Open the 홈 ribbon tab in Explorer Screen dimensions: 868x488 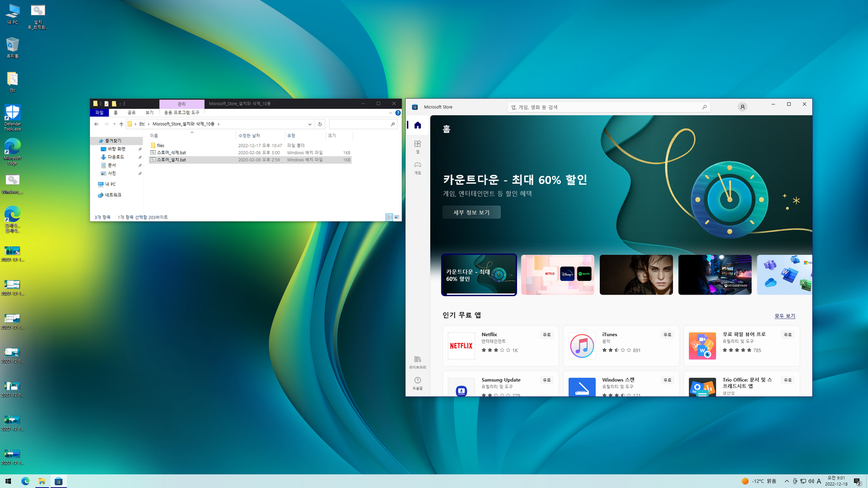tap(116, 113)
